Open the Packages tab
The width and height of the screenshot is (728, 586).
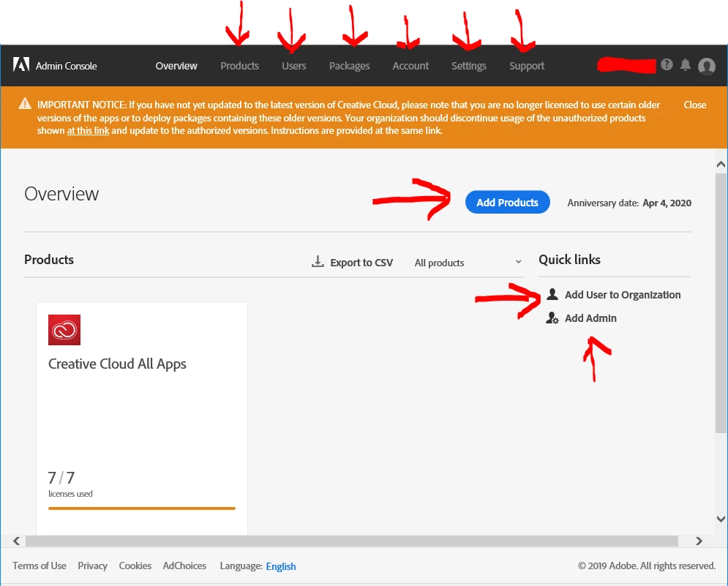350,66
